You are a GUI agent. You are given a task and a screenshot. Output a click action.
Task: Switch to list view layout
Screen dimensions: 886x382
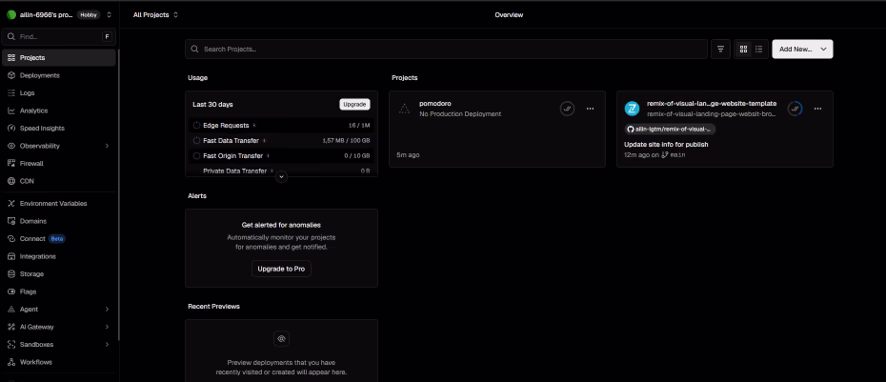point(759,49)
